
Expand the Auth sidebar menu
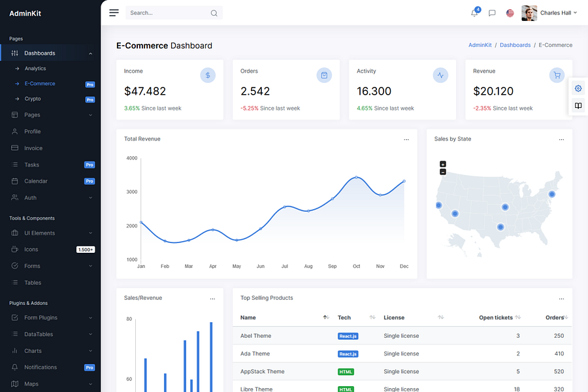click(90, 198)
